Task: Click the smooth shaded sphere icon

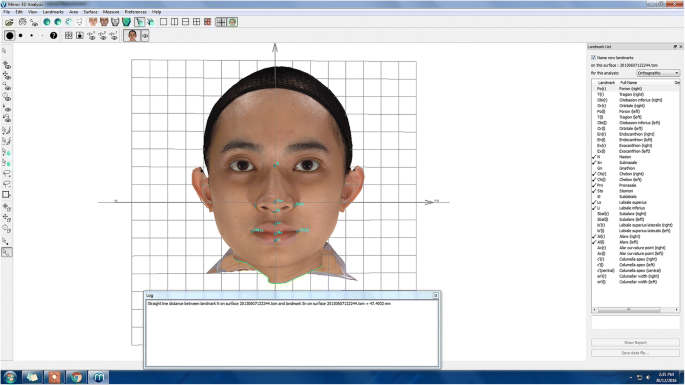Action: 47,22
